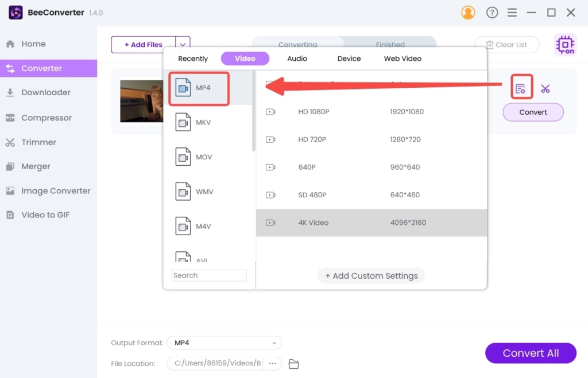The image size is (588, 378).
Task: Click Add Custom Settings
Action: point(371,275)
